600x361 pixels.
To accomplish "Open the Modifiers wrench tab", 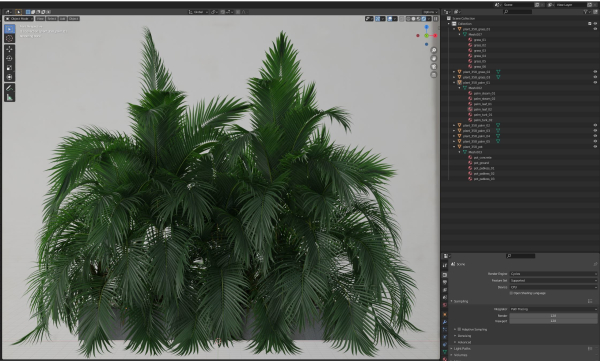I will click(445, 322).
